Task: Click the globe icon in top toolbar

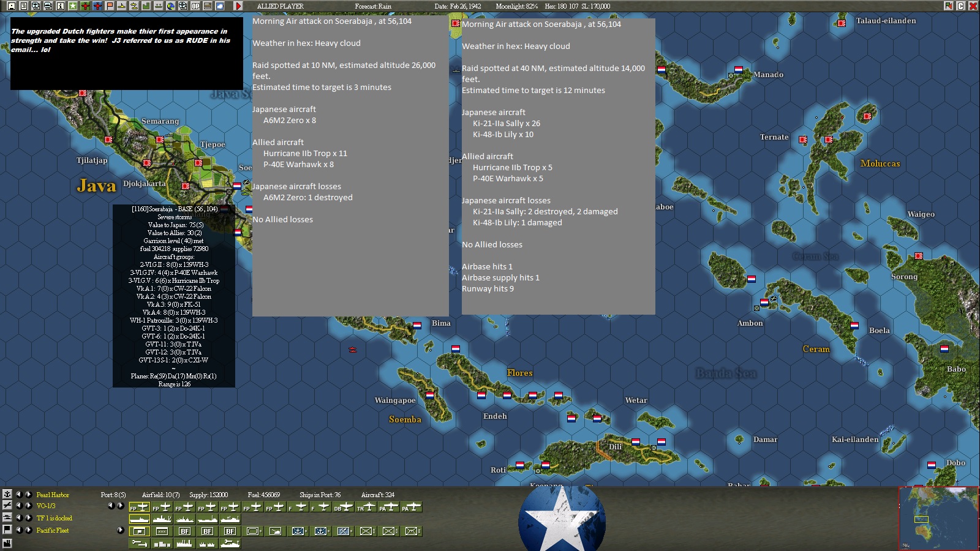Action: (x=170, y=6)
